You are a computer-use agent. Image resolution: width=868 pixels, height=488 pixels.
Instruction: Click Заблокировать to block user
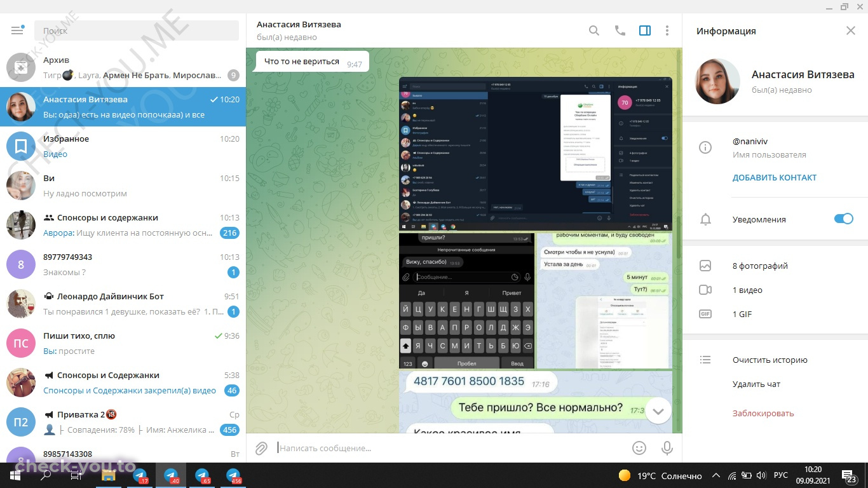click(763, 414)
